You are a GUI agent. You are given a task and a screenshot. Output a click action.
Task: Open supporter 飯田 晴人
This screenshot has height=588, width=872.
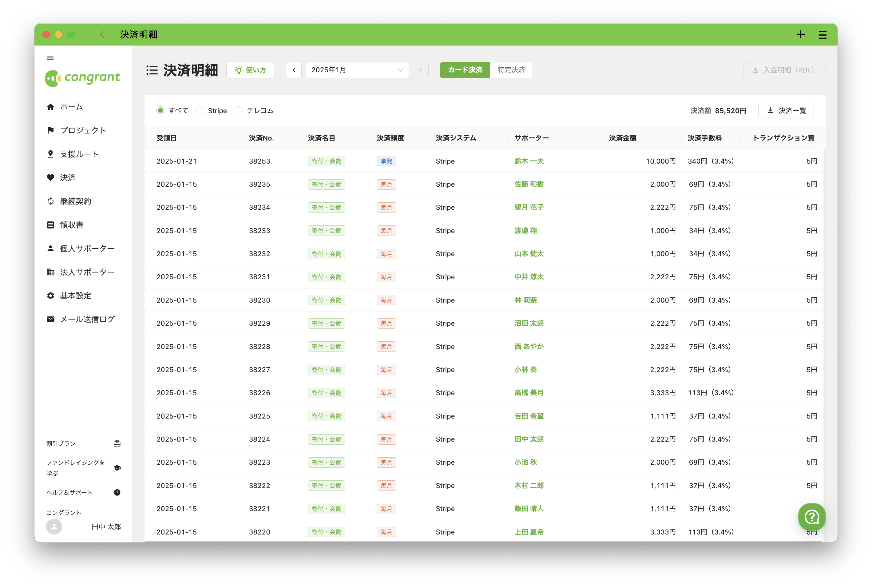[x=529, y=509]
